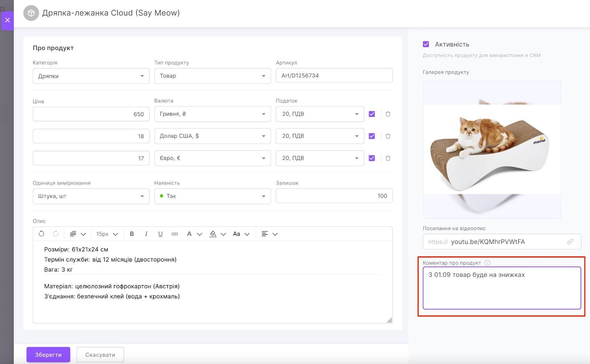Expand the Наявність dropdown set to Так
The width and height of the screenshot is (590, 364).
tap(212, 196)
